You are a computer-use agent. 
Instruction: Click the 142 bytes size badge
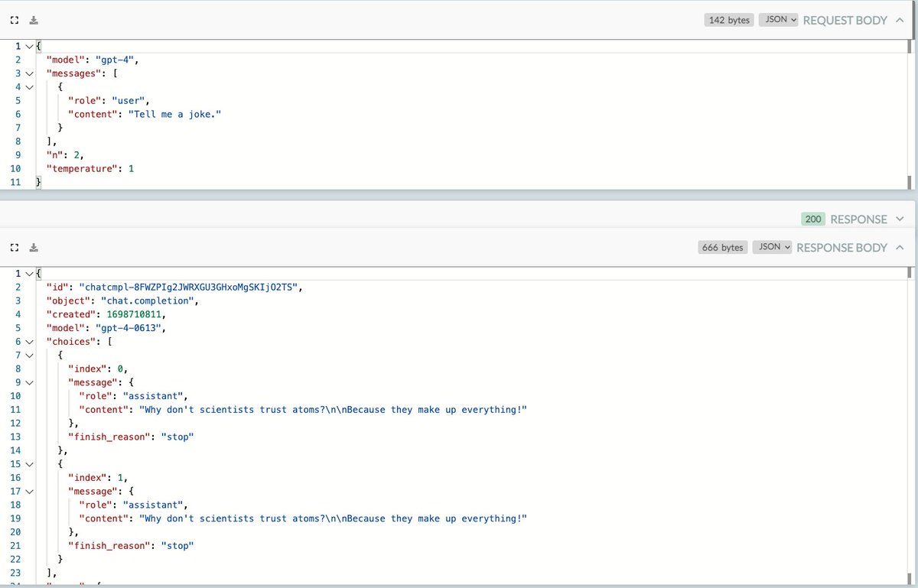[729, 20]
